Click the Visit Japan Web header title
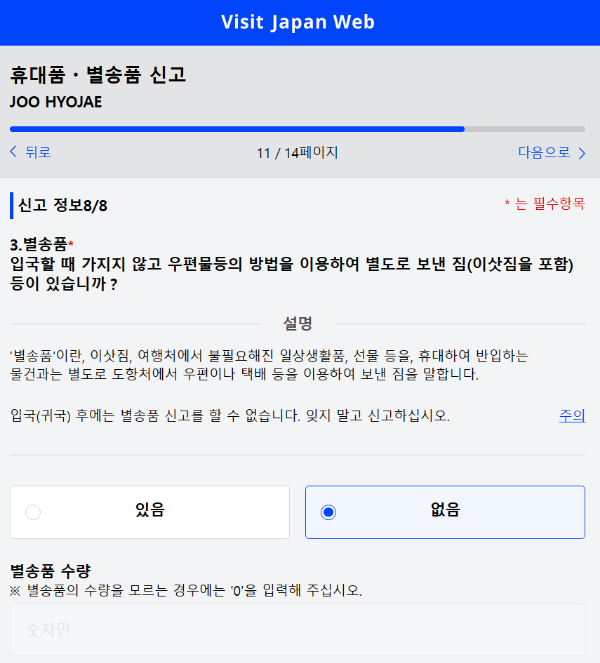The image size is (600, 663). point(298,22)
